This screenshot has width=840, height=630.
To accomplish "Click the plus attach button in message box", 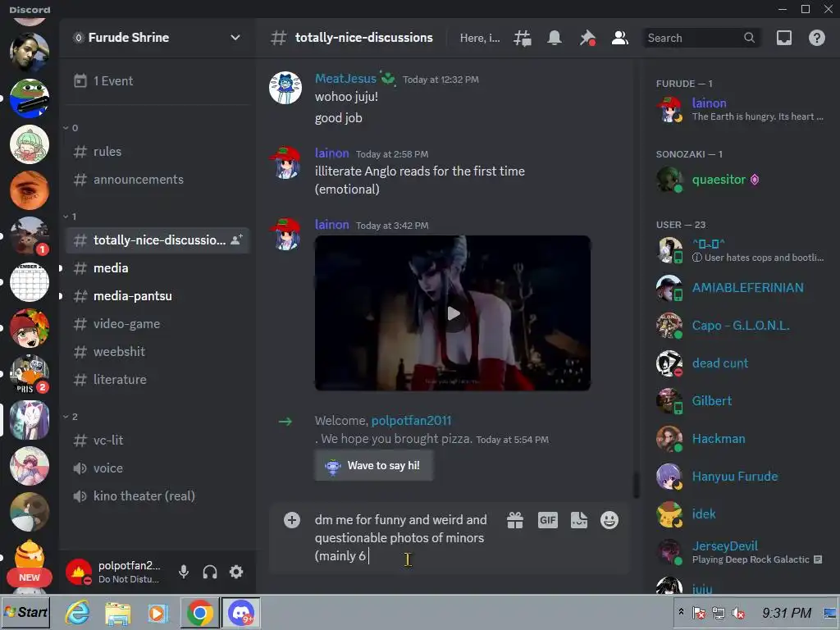I will click(292, 519).
